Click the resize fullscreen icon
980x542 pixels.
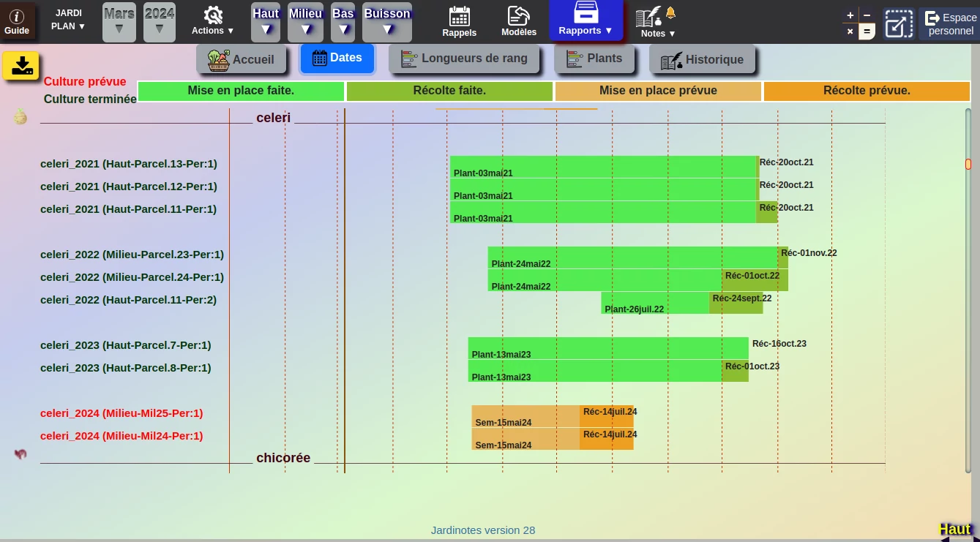point(897,23)
